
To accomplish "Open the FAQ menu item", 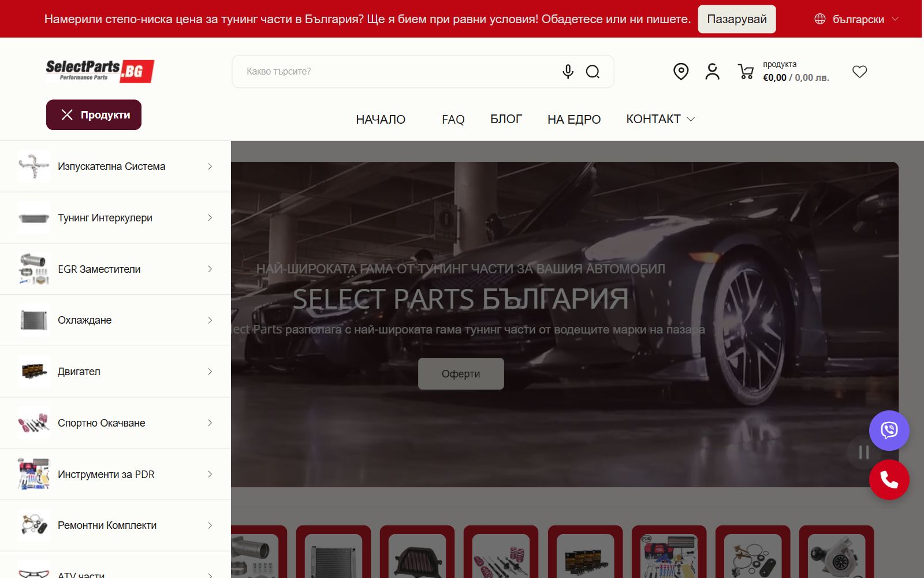I will (x=453, y=120).
